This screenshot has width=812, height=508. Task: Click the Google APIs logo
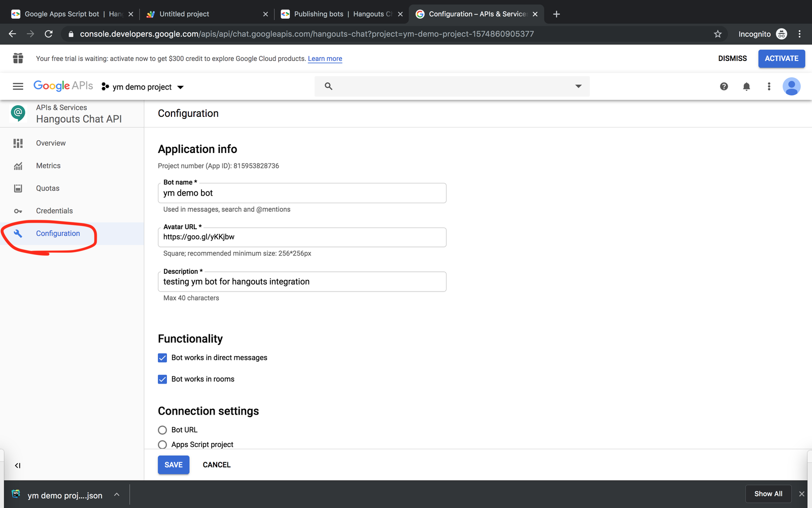coord(63,86)
